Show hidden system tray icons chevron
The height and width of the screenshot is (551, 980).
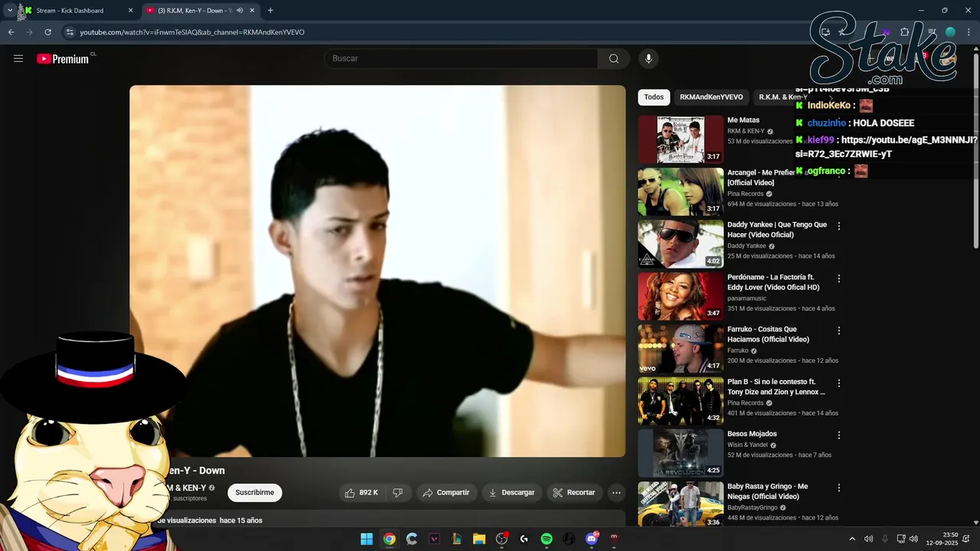[852, 539]
